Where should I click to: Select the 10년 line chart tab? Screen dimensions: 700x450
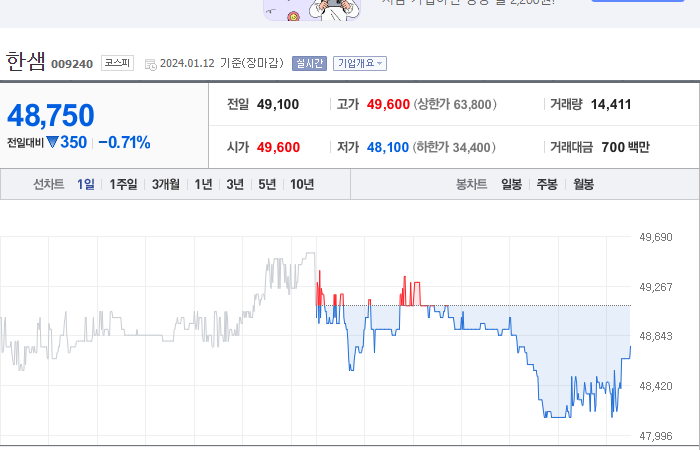pyautogui.click(x=302, y=184)
